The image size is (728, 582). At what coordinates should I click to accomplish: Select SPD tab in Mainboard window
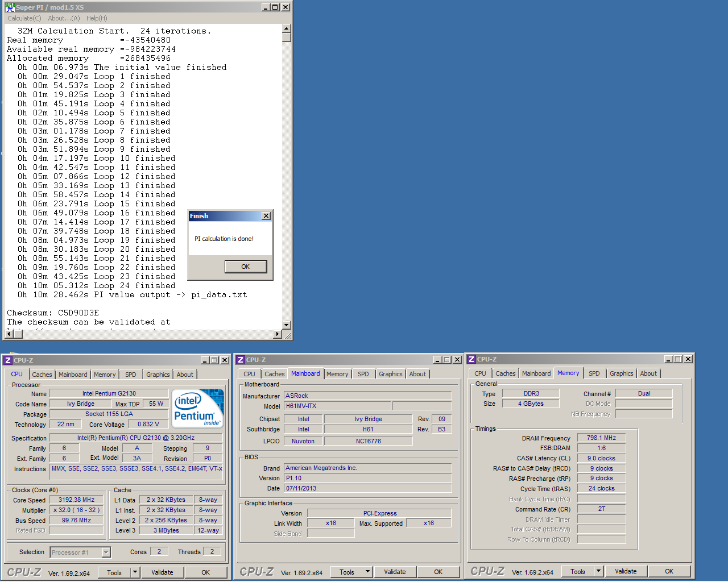pos(363,374)
